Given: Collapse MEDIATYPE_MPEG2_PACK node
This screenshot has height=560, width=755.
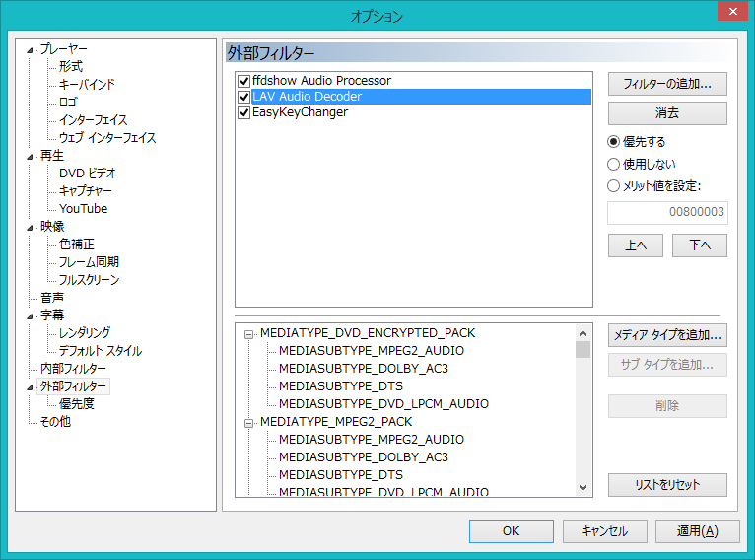Looking at the screenshot, I should click(x=249, y=423).
